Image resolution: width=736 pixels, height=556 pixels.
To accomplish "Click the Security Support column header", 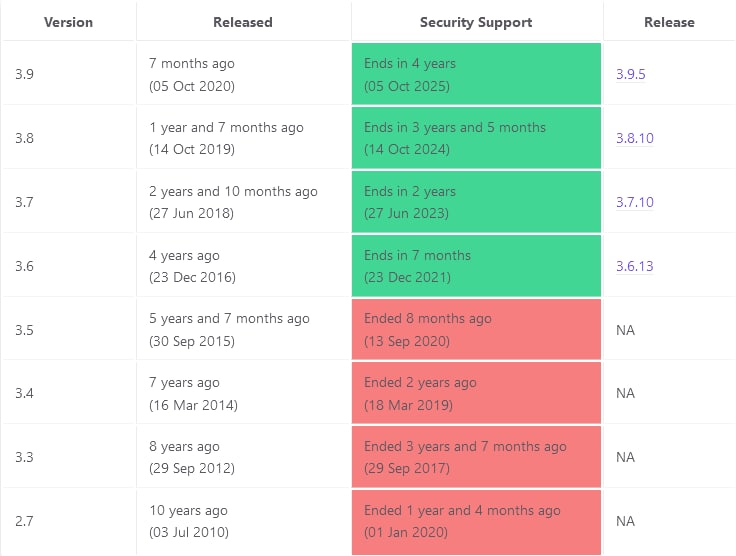I will click(x=476, y=22).
